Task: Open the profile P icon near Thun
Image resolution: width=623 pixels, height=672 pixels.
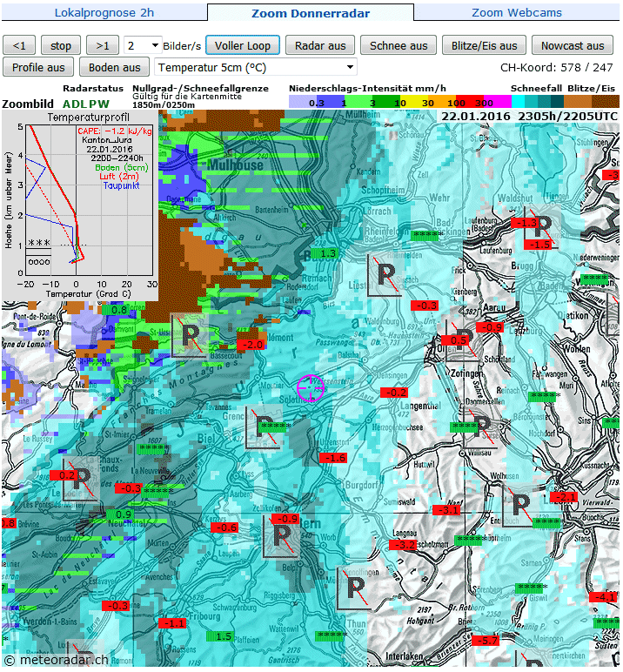Action: coord(357,590)
